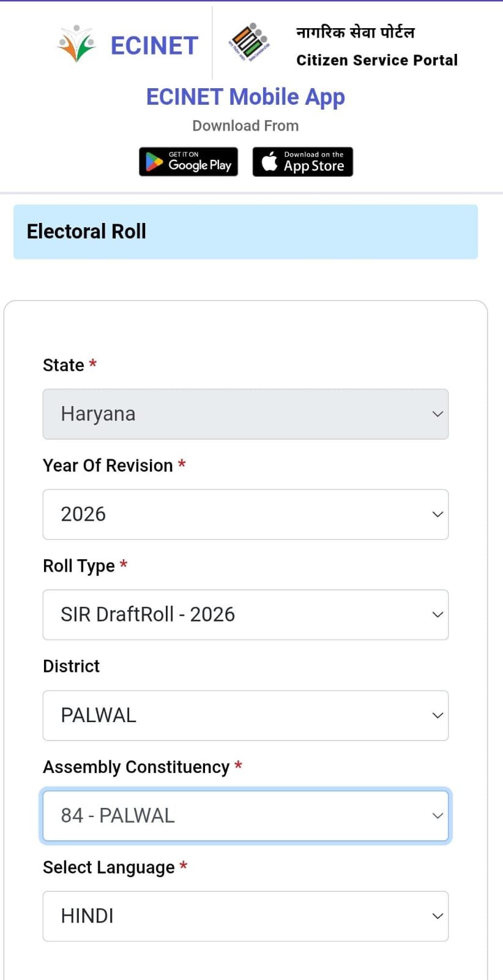Image resolution: width=503 pixels, height=980 pixels.
Task: Click the ECINET Mobile App heading
Action: pos(245,97)
